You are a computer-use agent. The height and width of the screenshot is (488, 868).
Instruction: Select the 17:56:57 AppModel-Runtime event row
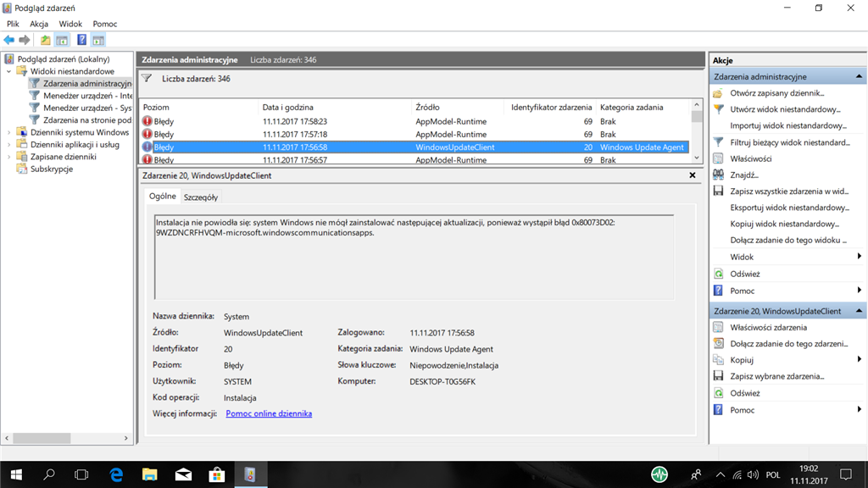click(414, 160)
